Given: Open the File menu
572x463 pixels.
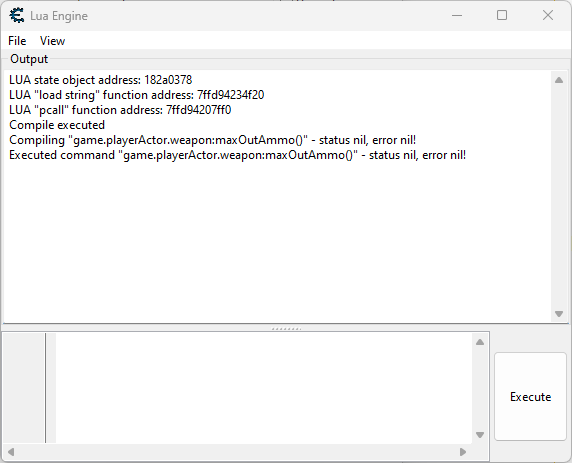Looking at the screenshot, I should click(17, 41).
